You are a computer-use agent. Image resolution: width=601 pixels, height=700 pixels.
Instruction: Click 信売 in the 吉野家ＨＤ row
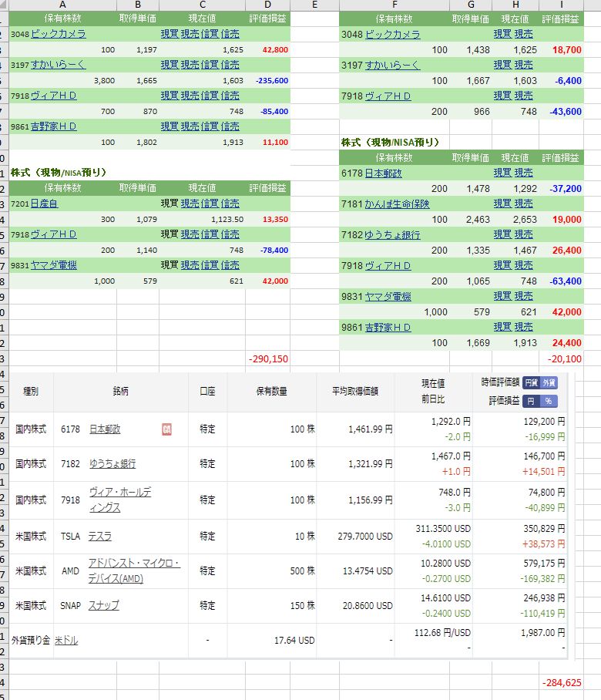click(230, 126)
